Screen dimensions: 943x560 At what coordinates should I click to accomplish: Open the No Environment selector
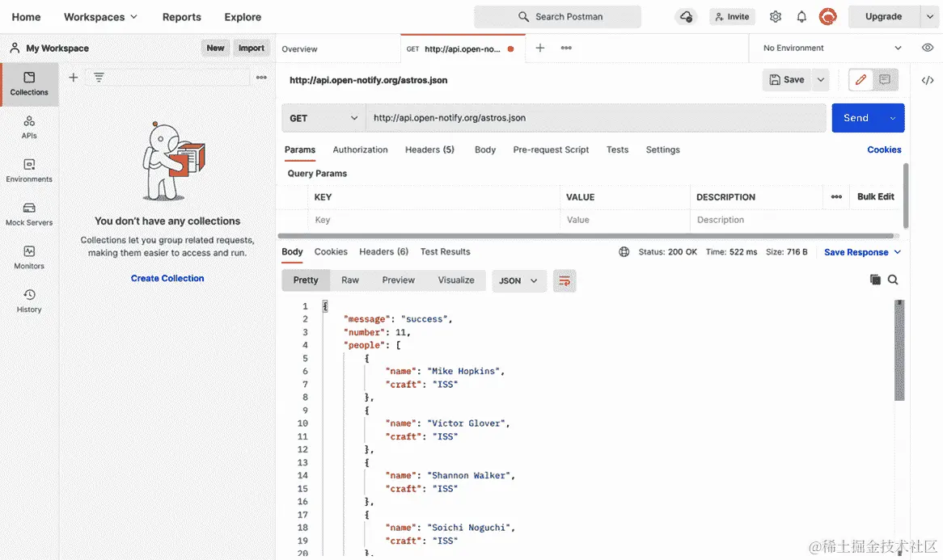click(x=831, y=48)
